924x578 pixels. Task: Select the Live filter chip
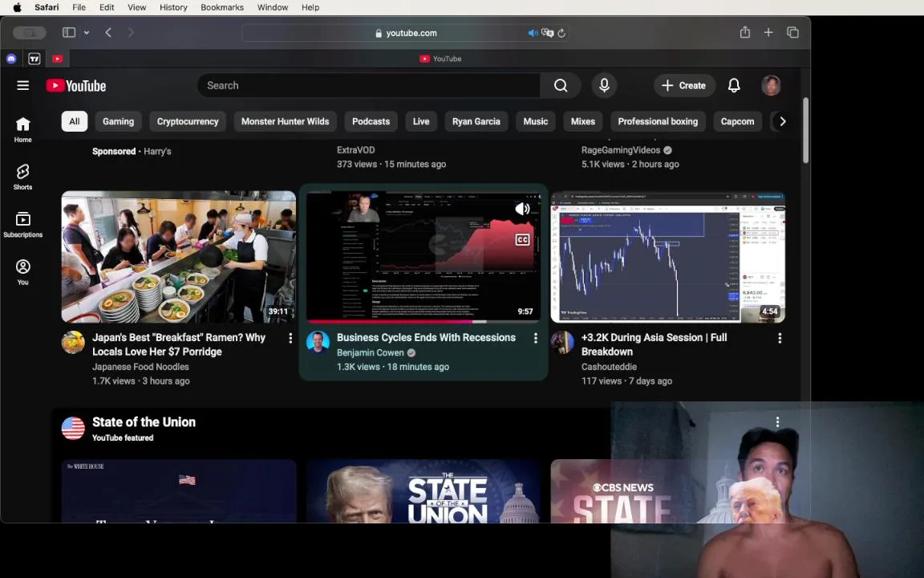[421, 121]
